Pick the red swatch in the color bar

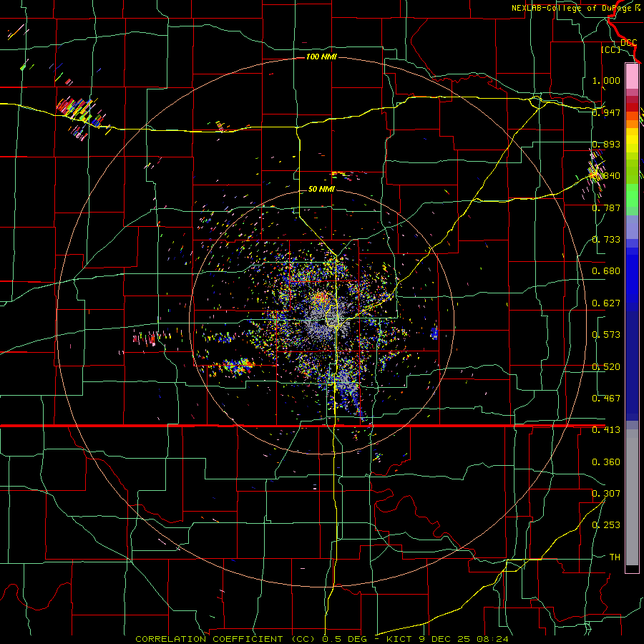pos(632,107)
